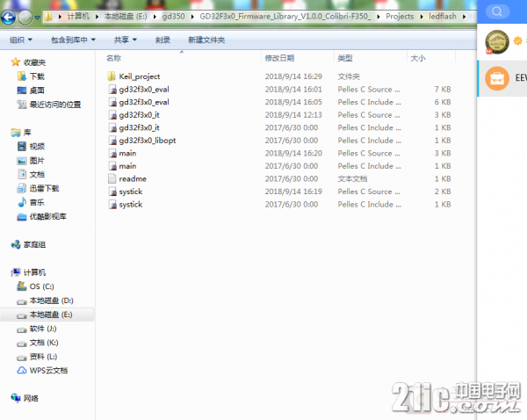Open the 共享 dropdown menu
Viewport: 527px width, 420px height.
(x=125, y=40)
